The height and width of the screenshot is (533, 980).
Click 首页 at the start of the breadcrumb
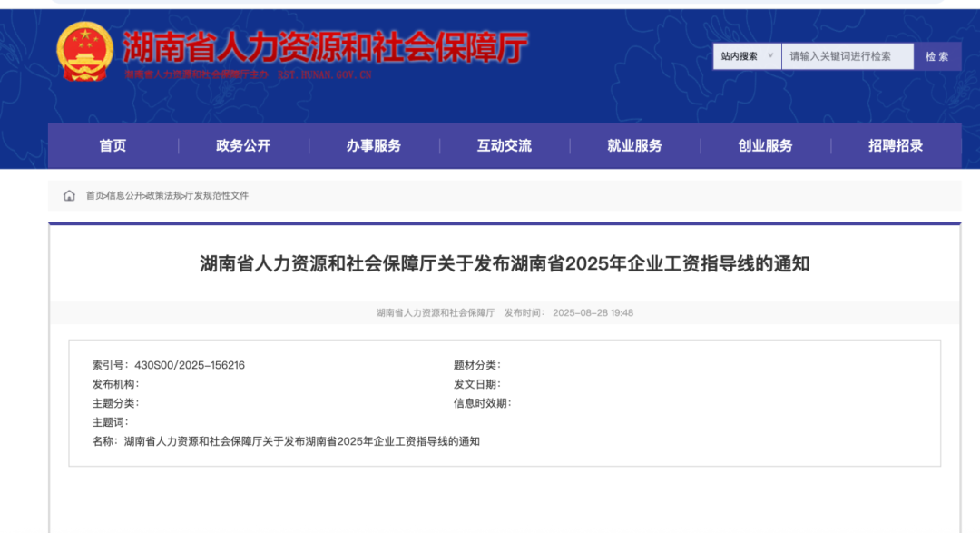tap(96, 194)
